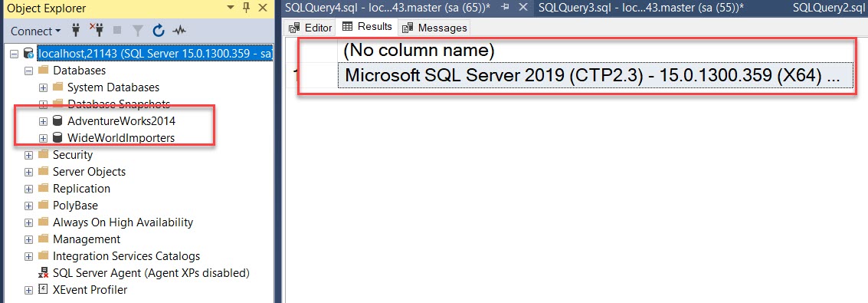Expand the Replication folder

(28, 189)
